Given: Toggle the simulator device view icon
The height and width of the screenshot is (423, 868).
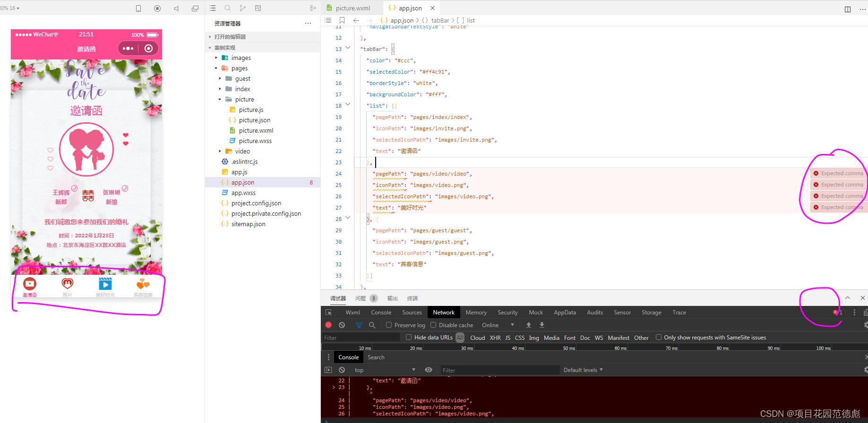Looking at the screenshot, I should point(138,8).
